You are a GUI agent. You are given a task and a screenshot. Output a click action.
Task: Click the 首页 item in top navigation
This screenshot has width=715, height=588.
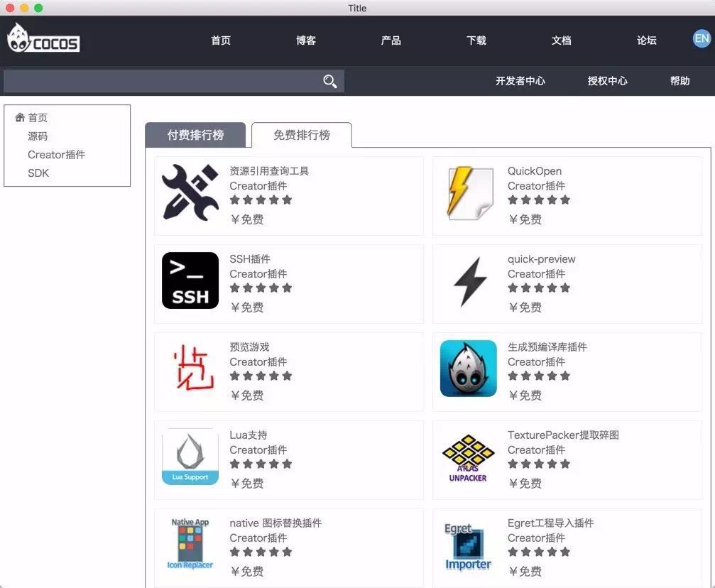221,40
